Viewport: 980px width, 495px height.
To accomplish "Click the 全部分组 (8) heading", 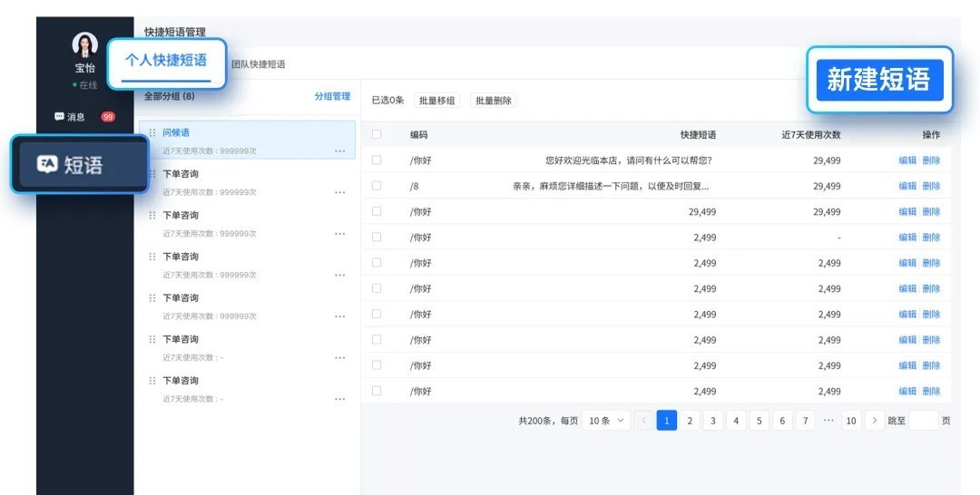I will (x=170, y=96).
